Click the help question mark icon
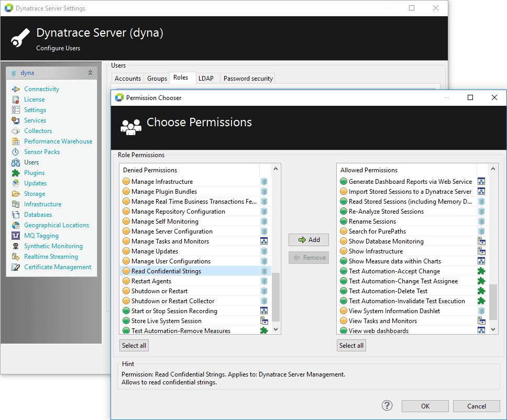This screenshot has width=507, height=420. point(387,405)
